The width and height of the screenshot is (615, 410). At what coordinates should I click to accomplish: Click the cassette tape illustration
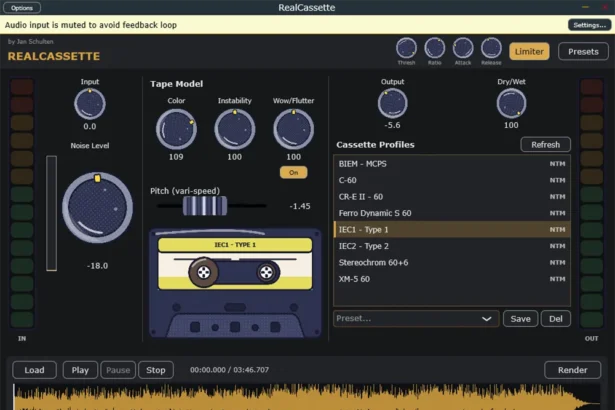point(235,283)
